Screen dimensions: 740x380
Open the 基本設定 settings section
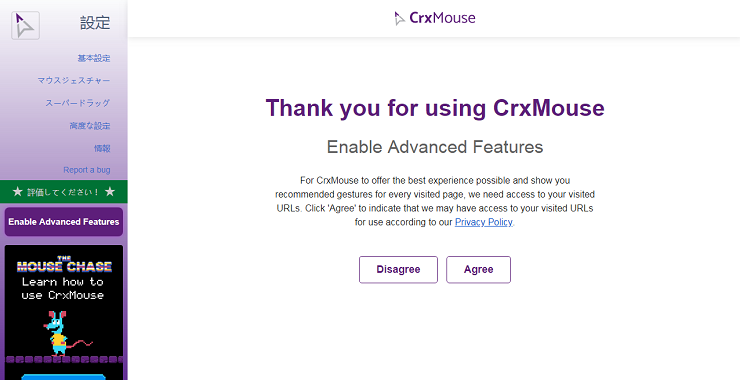coord(94,58)
